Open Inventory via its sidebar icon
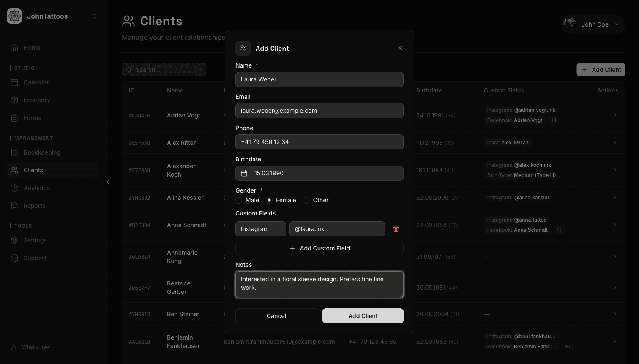639x364 pixels. click(x=14, y=100)
